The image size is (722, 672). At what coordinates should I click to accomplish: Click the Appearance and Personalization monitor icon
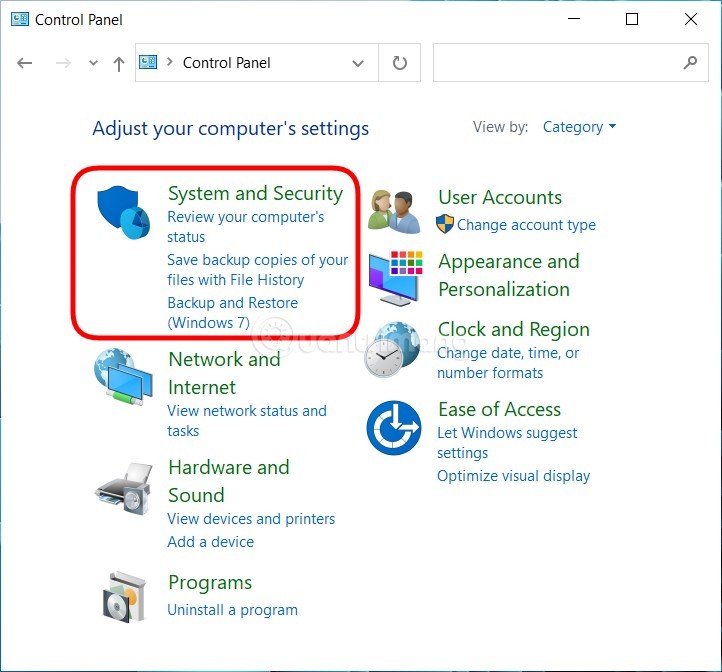396,278
